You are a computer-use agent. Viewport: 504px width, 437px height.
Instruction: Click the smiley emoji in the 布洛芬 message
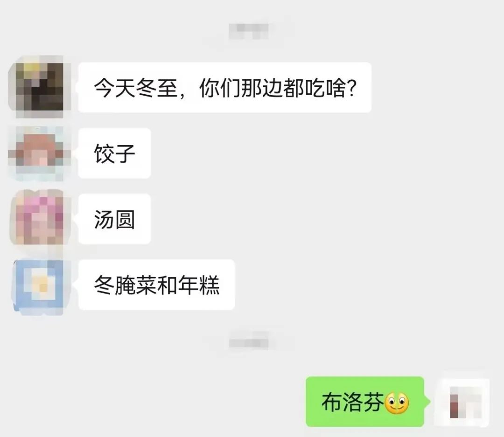(x=397, y=402)
